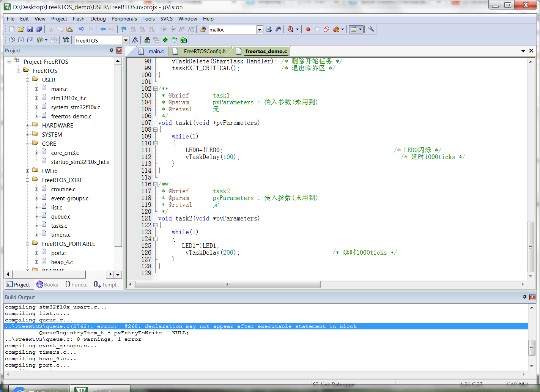540x392 pixels.
Task: Open Manage Run-Time Environment with the green diamond icon
Action: coord(165,40)
